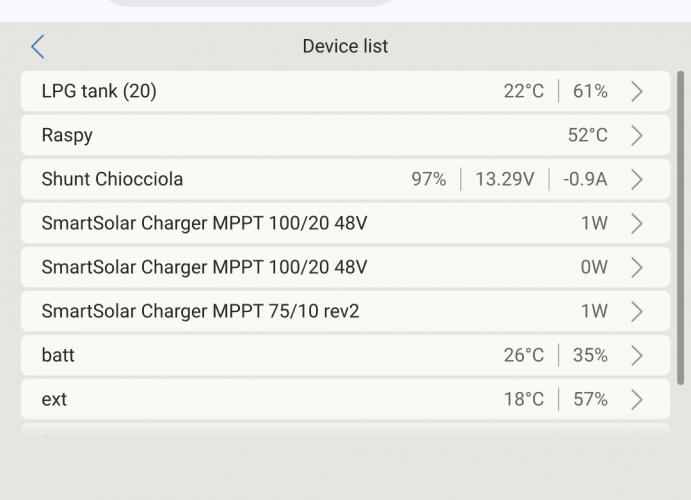Select the ext device label
Image resolution: width=691 pixels, height=500 pixels.
pyautogui.click(x=54, y=400)
